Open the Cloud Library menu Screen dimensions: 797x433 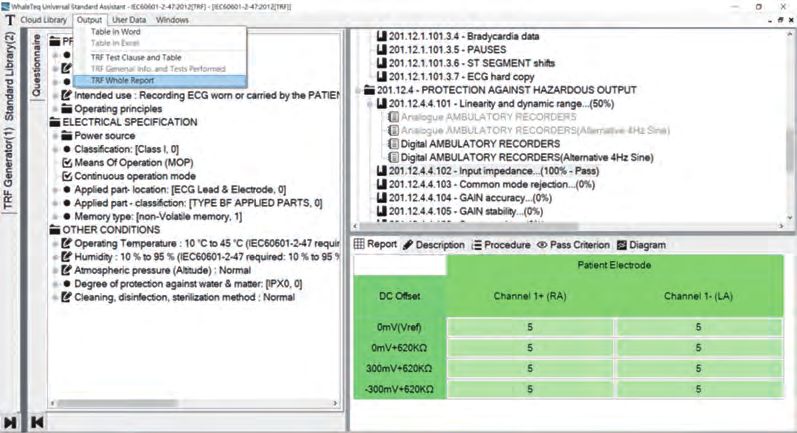pos(44,20)
